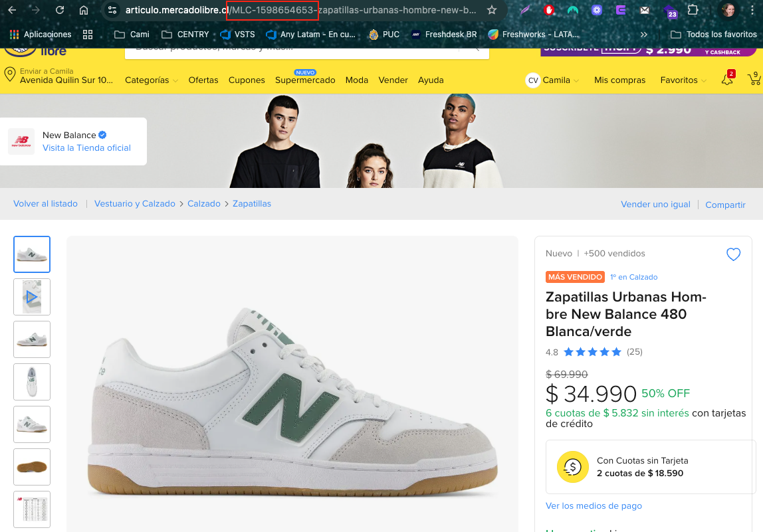Open the VSTS bookmark
763x532 pixels.
tap(237, 34)
